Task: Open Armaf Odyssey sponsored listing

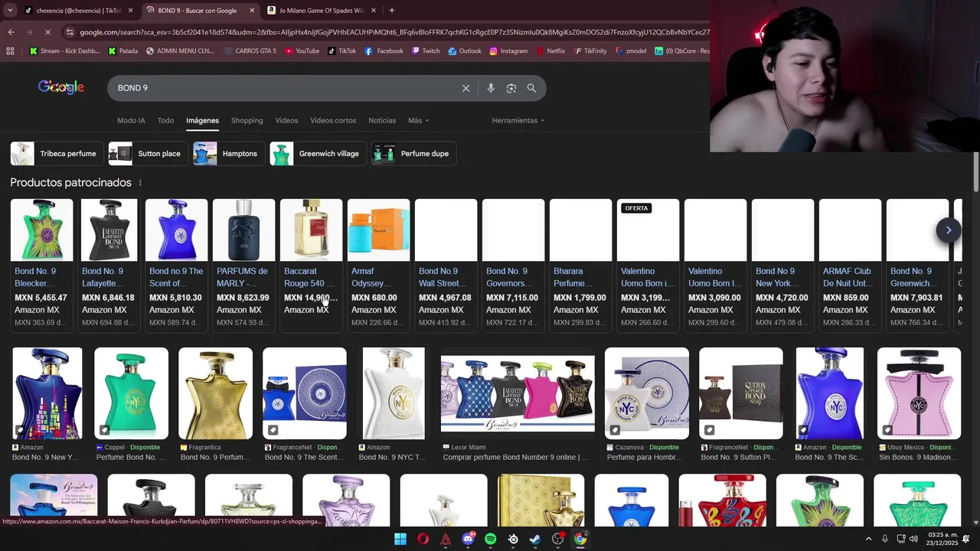Action: (379, 265)
